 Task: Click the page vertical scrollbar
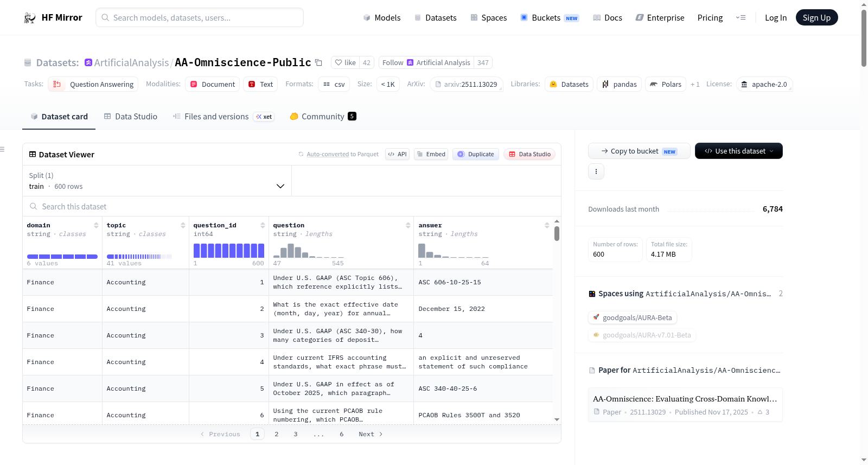point(864,38)
